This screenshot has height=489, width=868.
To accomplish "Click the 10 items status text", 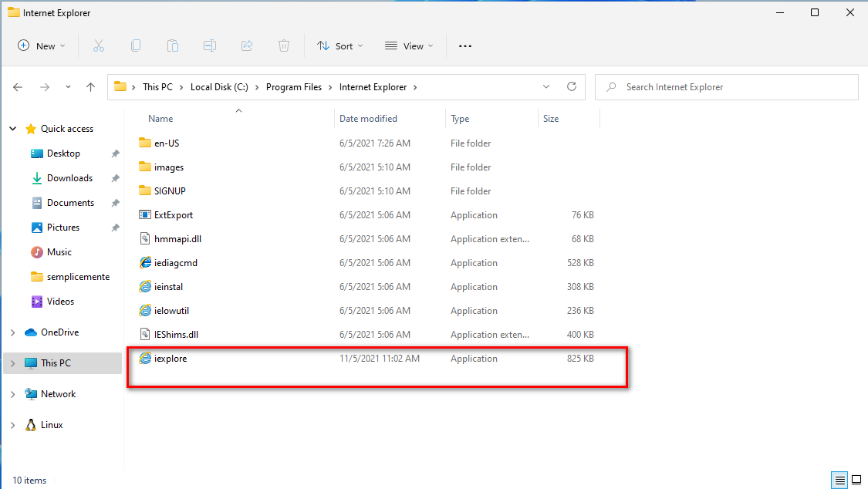I will (29, 481).
